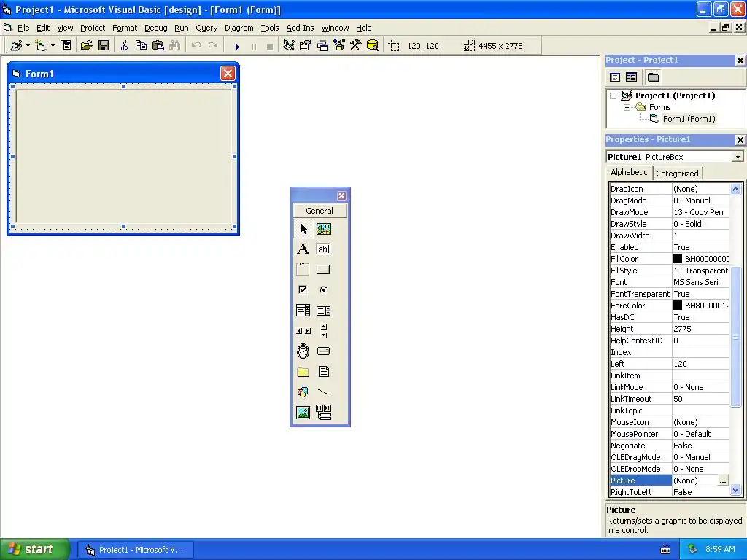Select the VScrollBar tool in toolbox

(x=323, y=330)
